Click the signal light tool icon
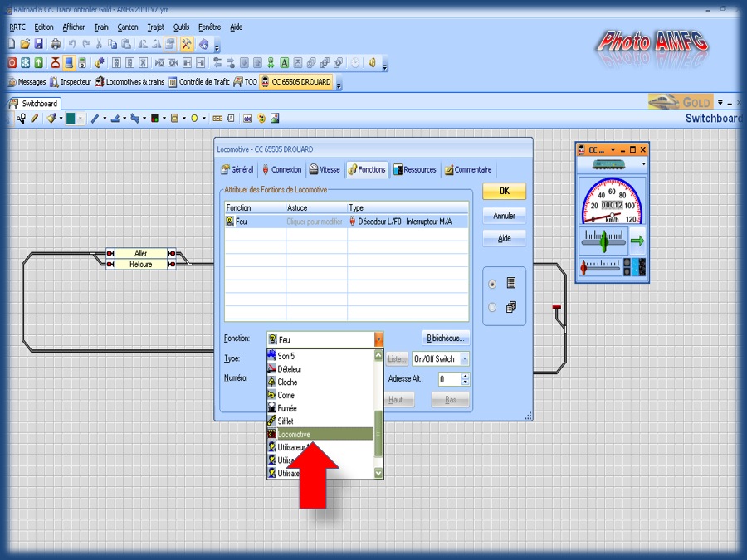This screenshot has height=560, width=747. pos(154,118)
